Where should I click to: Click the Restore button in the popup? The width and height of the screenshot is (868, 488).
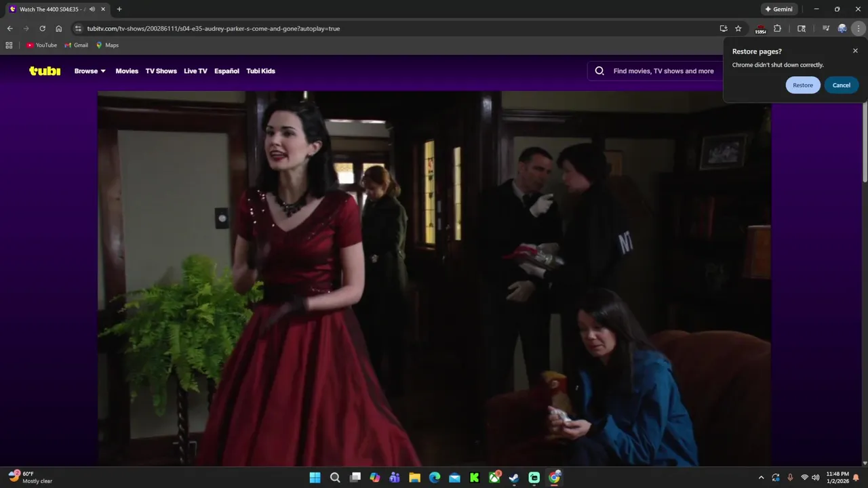point(803,85)
